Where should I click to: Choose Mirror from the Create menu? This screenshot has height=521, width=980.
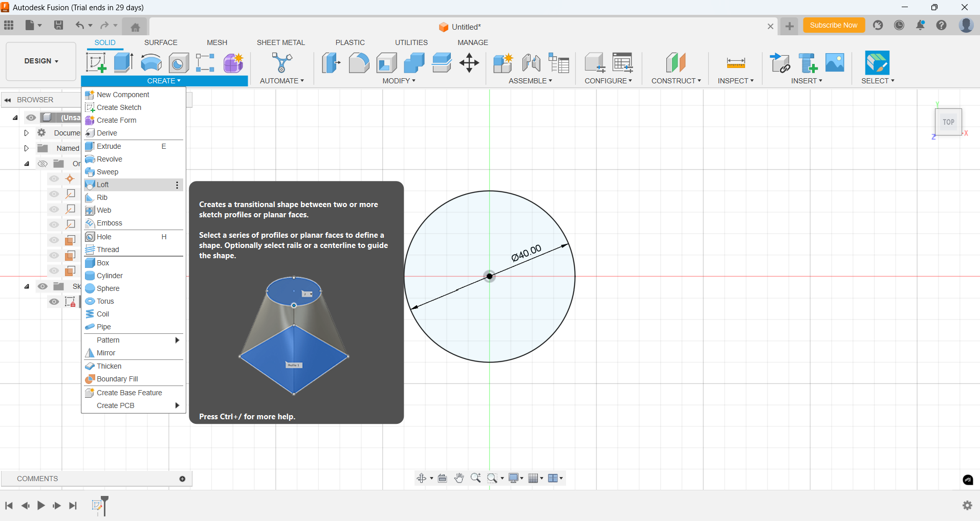tap(133, 353)
